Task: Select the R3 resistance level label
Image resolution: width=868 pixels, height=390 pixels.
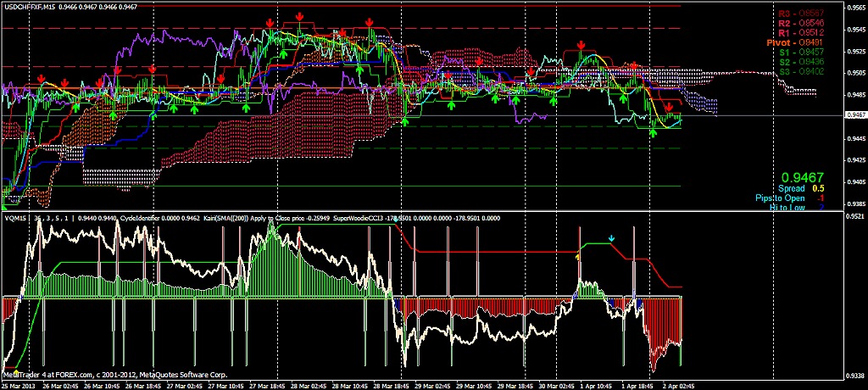Action: click(801, 14)
